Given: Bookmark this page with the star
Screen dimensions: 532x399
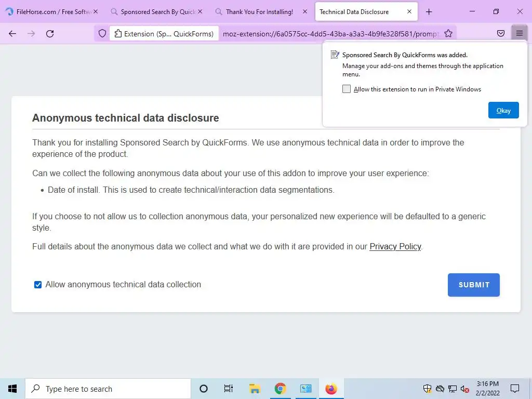Looking at the screenshot, I should 448,34.
